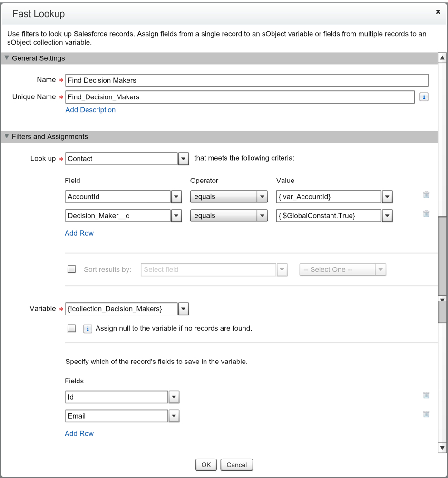This screenshot has height=478, width=448.
Task: Close the Fast Lookup dialog
Action: click(438, 12)
